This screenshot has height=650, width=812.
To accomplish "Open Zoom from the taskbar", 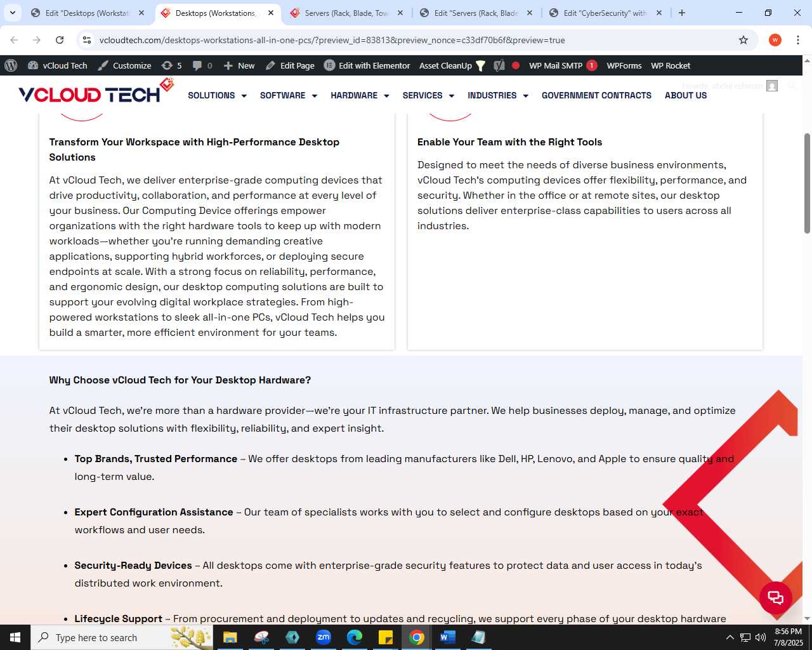I will [324, 637].
